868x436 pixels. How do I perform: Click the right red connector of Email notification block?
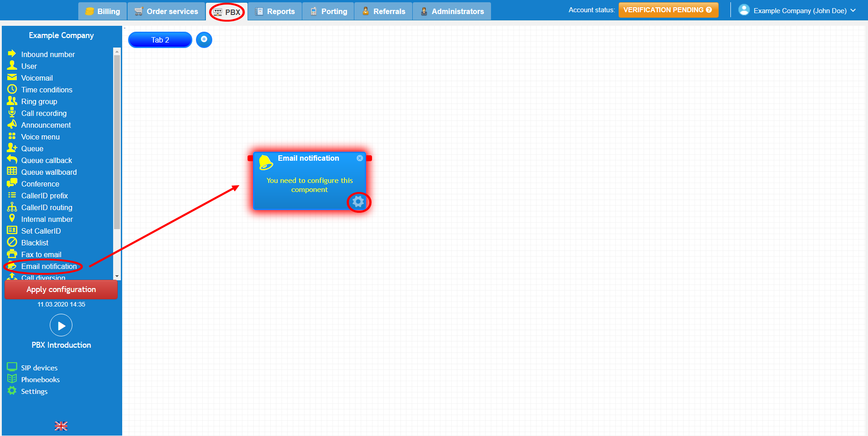[x=369, y=158]
